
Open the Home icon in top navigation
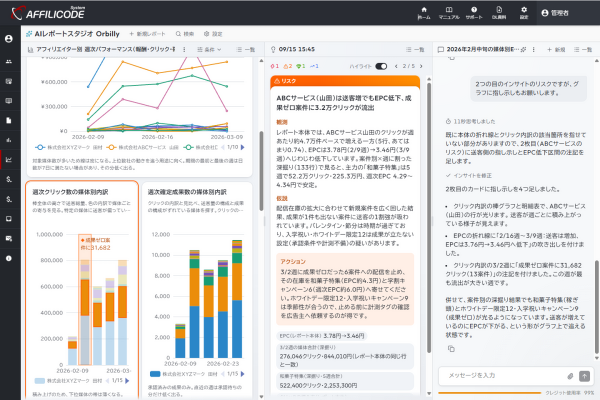point(424,13)
